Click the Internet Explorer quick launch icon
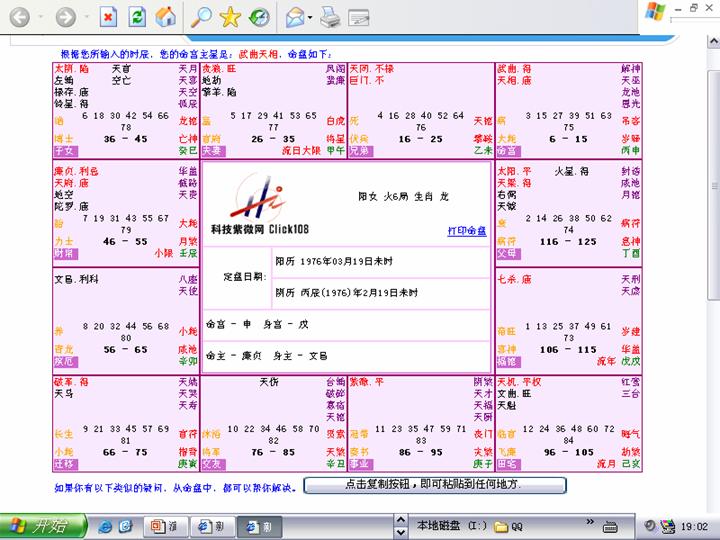Screen dimensions: 720x540 pyautogui.click(x=106, y=526)
